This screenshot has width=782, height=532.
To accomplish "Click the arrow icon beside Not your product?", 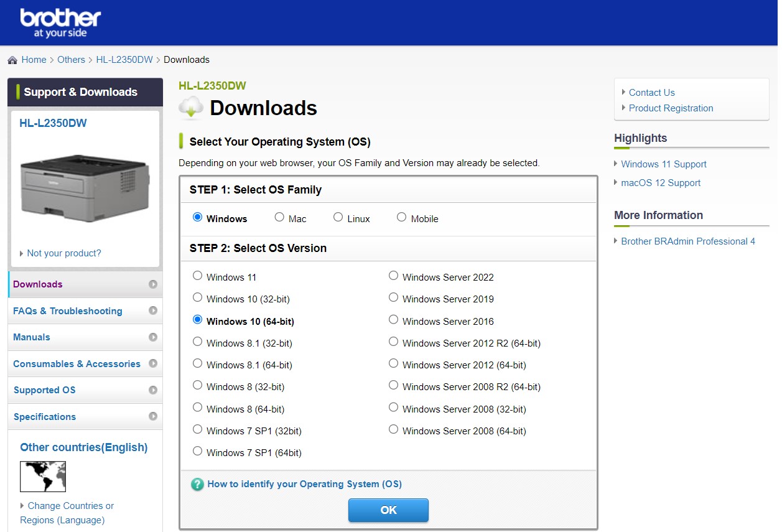I will (x=21, y=253).
